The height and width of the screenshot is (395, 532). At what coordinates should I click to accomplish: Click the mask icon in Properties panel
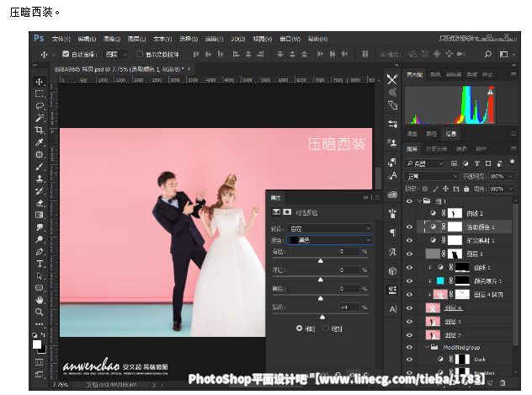pyautogui.click(x=287, y=212)
